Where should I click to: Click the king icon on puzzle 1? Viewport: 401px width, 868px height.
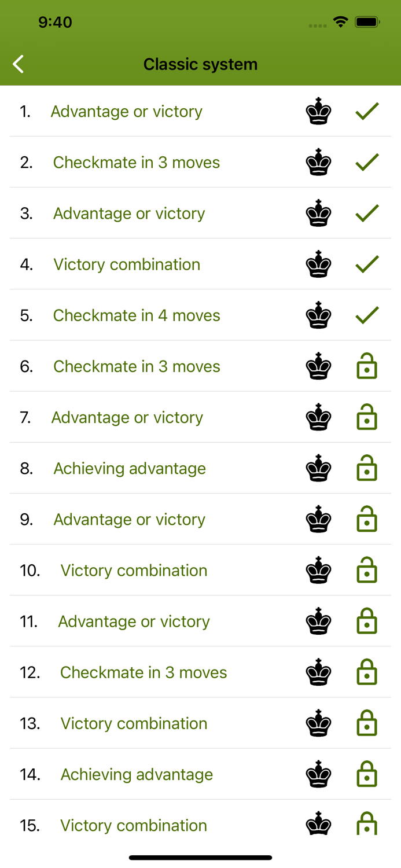pyautogui.click(x=319, y=111)
